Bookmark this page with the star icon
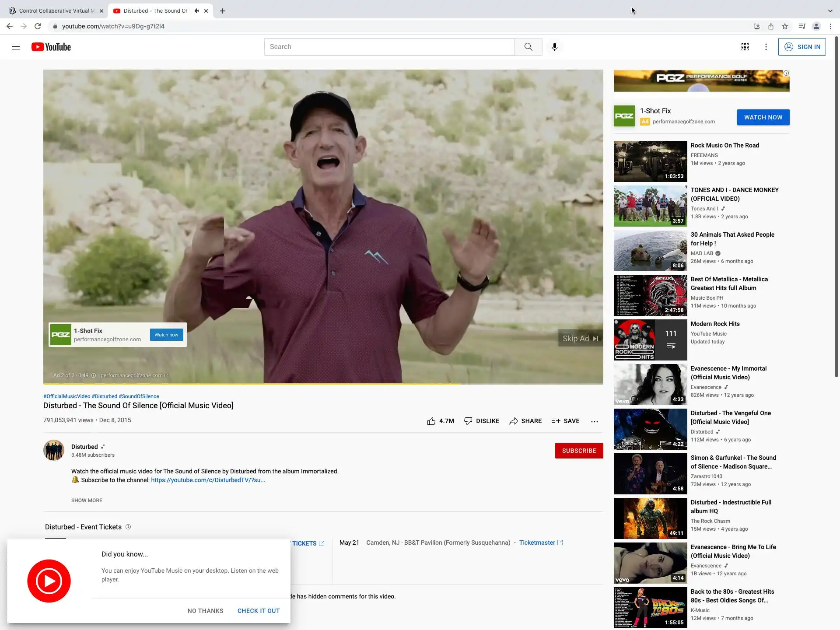Image resolution: width=840 pixels, height=630 pixels. pos(785,26)
